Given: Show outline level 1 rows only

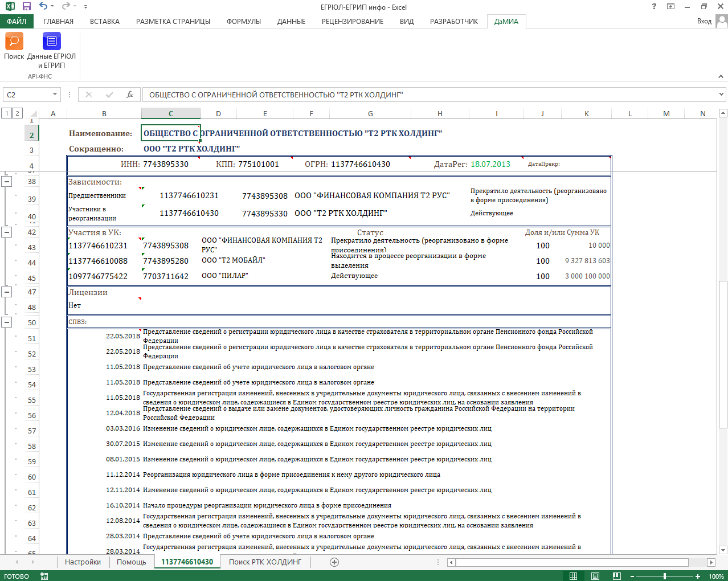Looking at the screenshot, I should coord(7,113).
